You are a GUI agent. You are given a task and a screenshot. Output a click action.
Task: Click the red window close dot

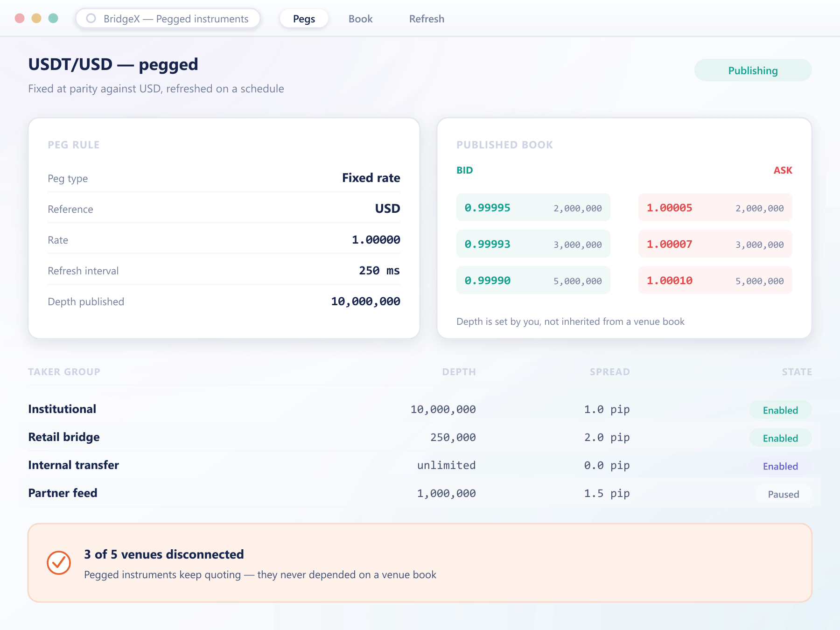pyautogui.click(x=20, y=18)
